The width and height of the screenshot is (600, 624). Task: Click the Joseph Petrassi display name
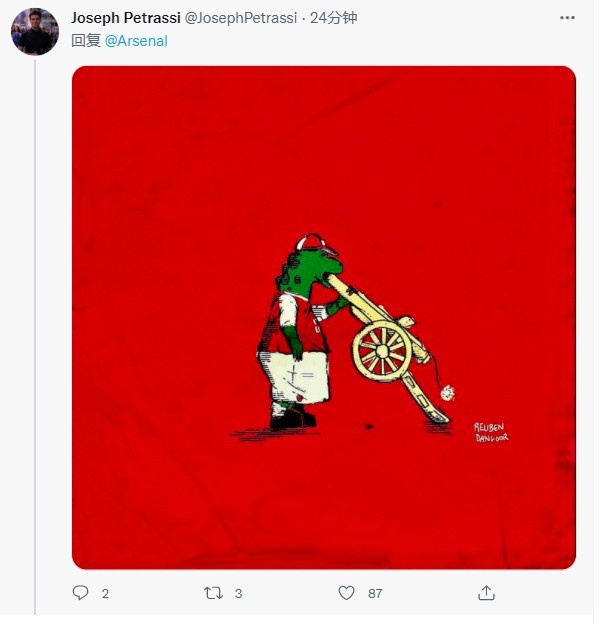coord(126,18)
